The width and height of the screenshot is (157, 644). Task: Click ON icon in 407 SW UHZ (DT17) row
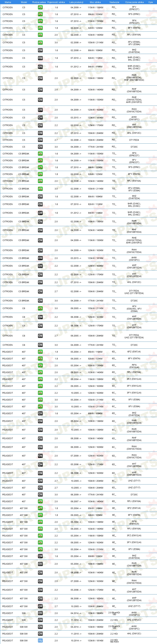(40, 607)
